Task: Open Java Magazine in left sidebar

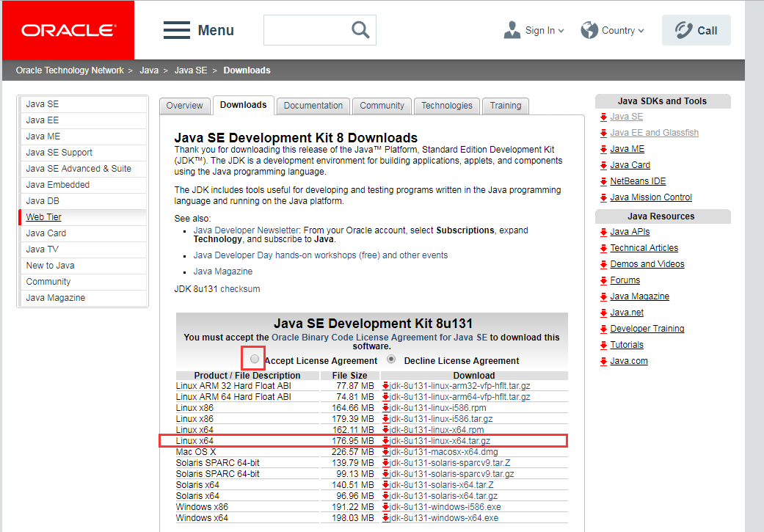Action: tap(82, 298)
